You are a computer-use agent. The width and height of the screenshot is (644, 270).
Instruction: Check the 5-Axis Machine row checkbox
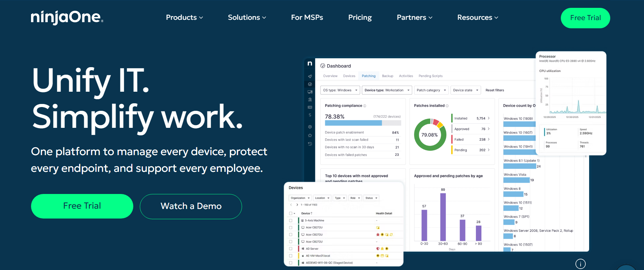click(x=291, y=221)
